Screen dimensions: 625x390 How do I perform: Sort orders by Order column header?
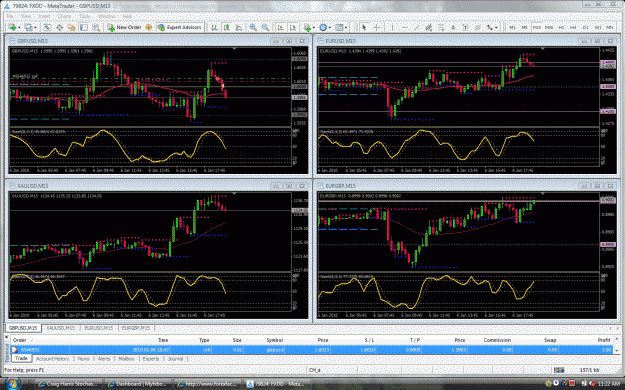(20, 340)
